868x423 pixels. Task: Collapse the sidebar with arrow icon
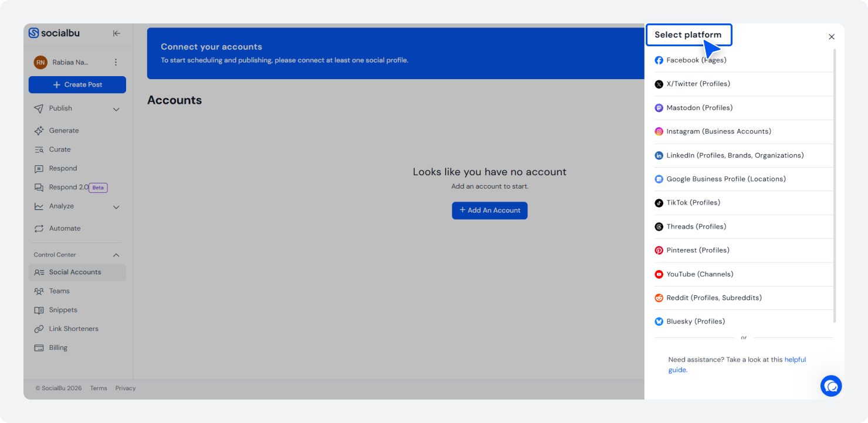(x=117, y=33)
